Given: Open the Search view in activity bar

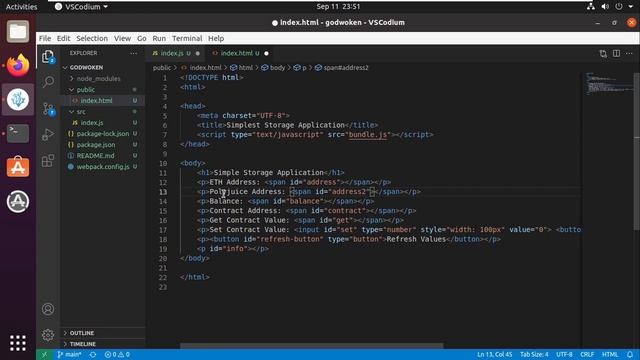Looking at the screenshot, I should (48, 82).
